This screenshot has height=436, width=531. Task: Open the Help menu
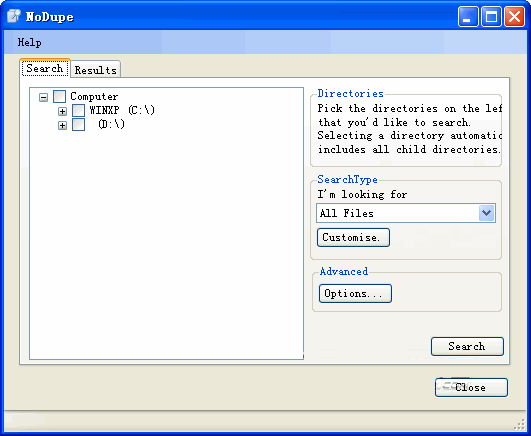click(30, 42)
